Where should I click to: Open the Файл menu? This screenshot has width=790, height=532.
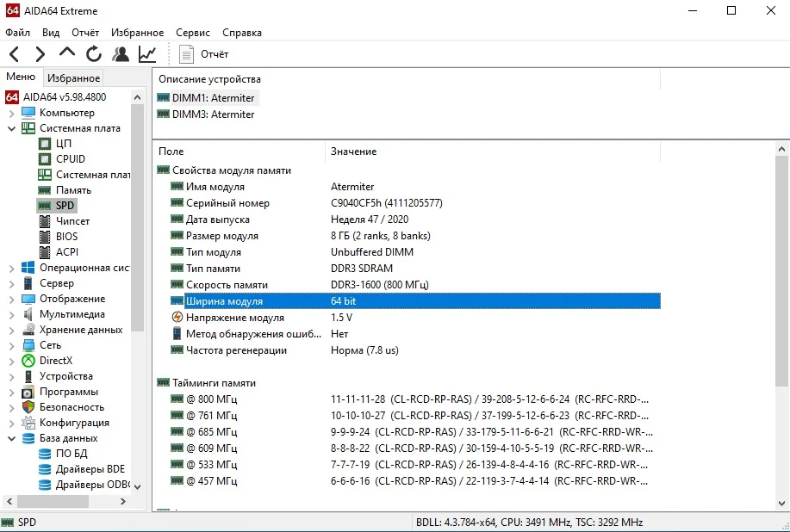(17, 33)
